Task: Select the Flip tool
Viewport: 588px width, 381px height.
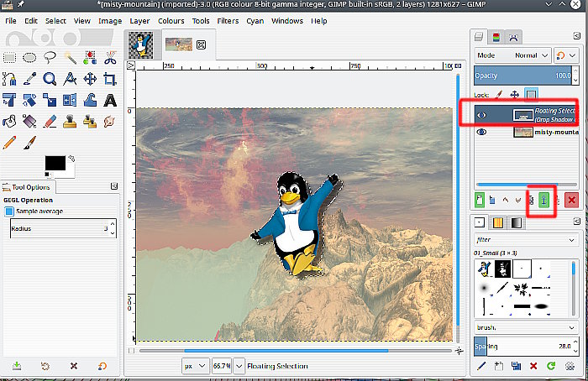Action: click(70, 100)
